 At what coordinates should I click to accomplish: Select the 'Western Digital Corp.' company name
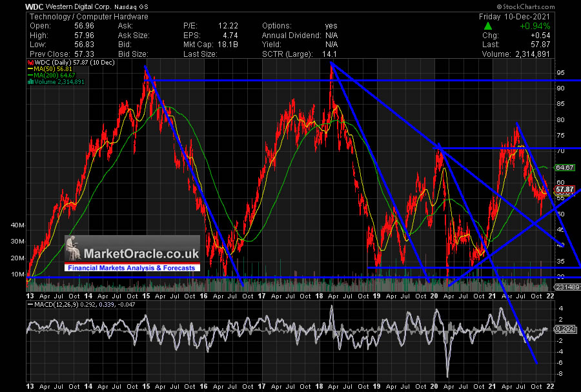78,6
